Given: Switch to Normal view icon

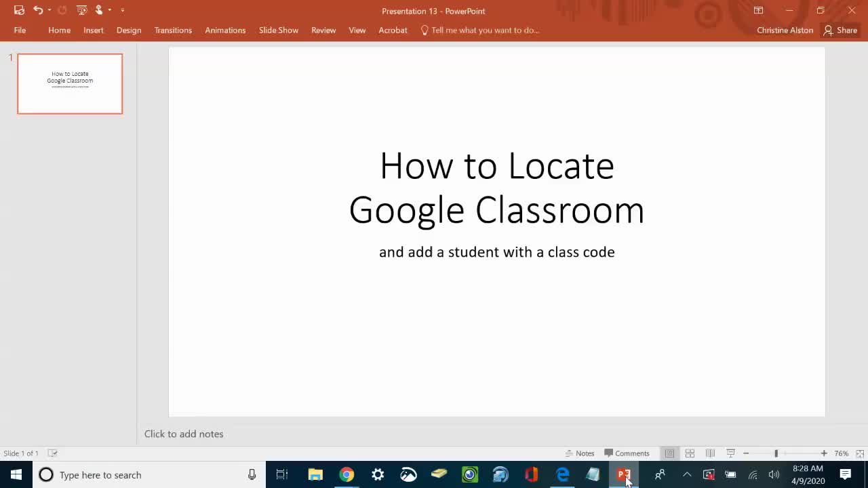Looking at the screenshot, I should coord(669,453).
